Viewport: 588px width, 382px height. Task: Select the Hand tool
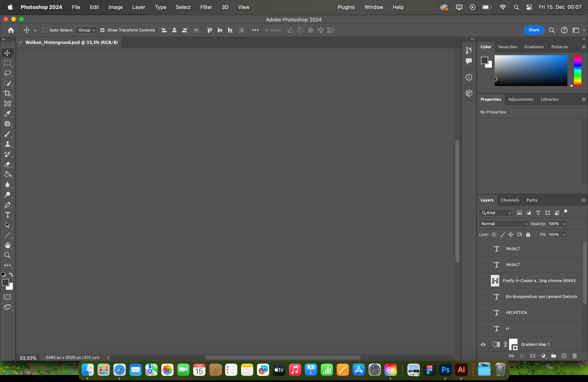pos(8,245)
